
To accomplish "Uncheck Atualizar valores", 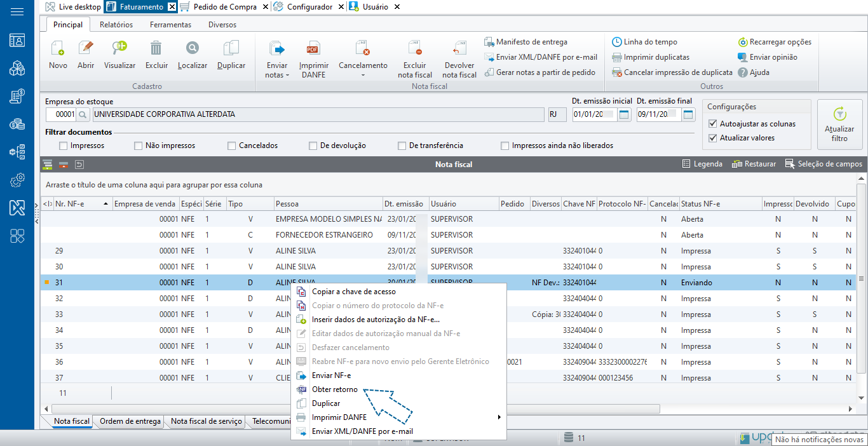I will tap(712, 137).
